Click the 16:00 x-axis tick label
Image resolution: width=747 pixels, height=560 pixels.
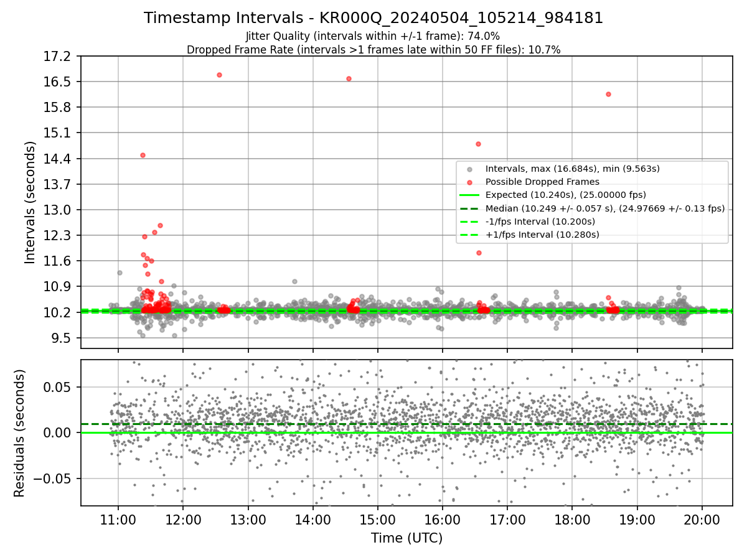coord(443,520)
